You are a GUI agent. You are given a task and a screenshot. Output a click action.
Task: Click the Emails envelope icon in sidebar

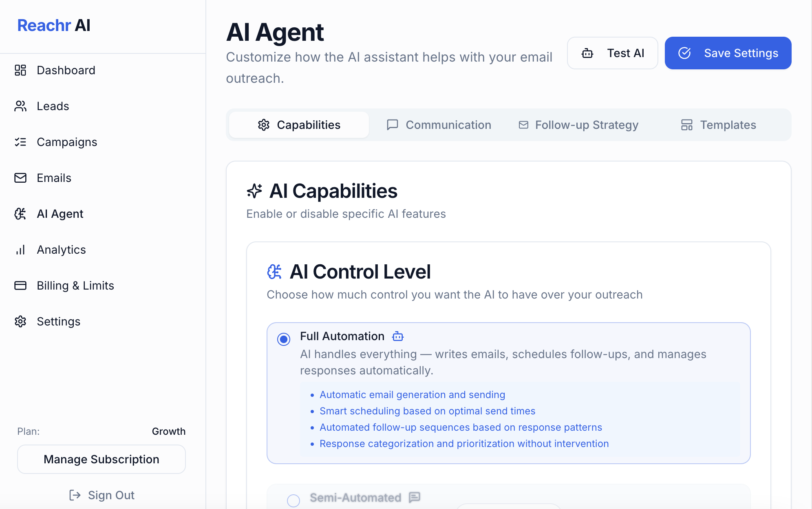(x=20, y=178)
